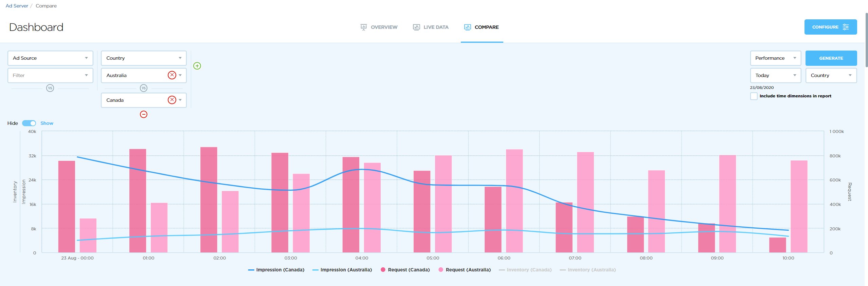Click the Generate button
The width and height of the screenshot is (868, 286).
tap(831, 58)
